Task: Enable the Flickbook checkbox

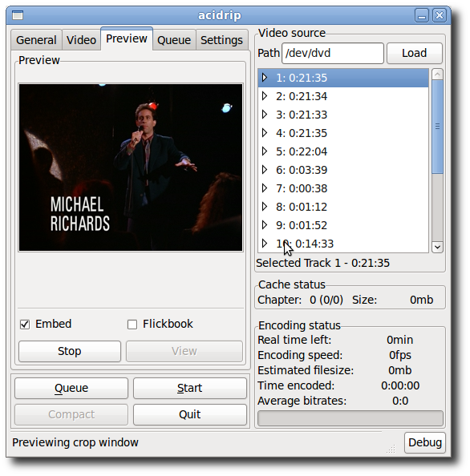Action: [x=132, y=325]
